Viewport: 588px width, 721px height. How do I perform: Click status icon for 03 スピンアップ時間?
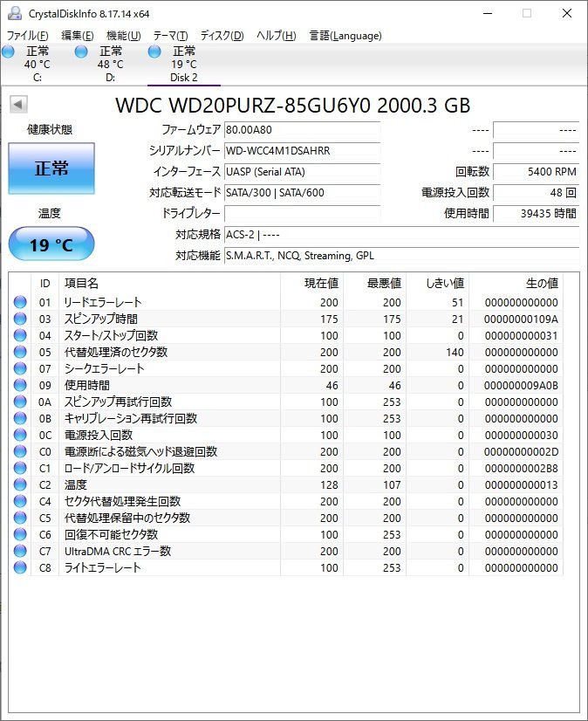click(20, 319)
